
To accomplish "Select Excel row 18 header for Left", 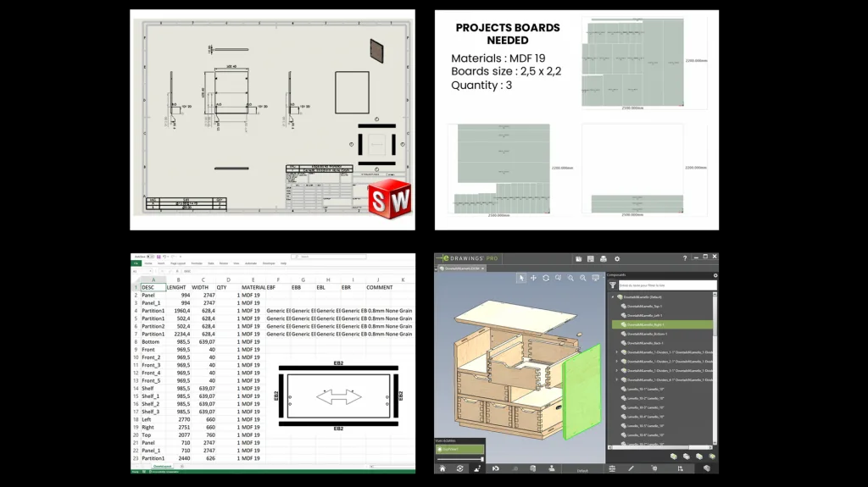I will [x=136, y=419].
